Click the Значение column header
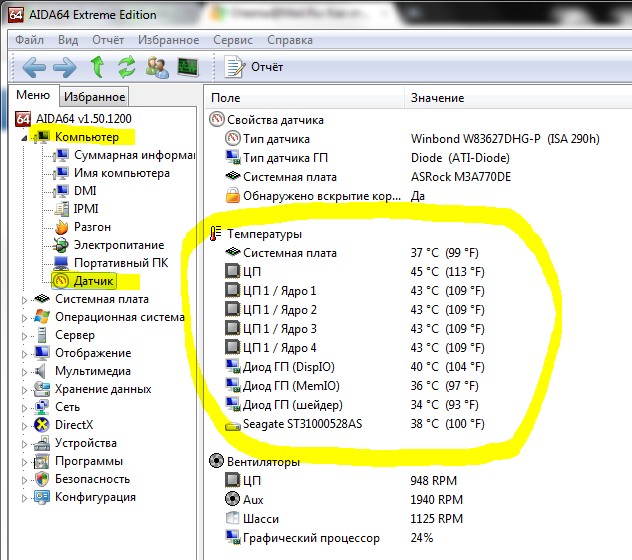 437,98
